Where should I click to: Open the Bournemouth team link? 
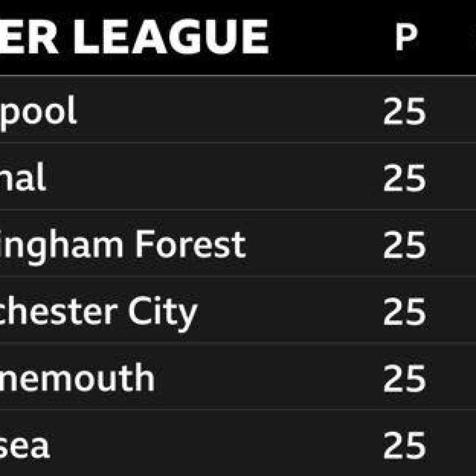click(77, 379)
